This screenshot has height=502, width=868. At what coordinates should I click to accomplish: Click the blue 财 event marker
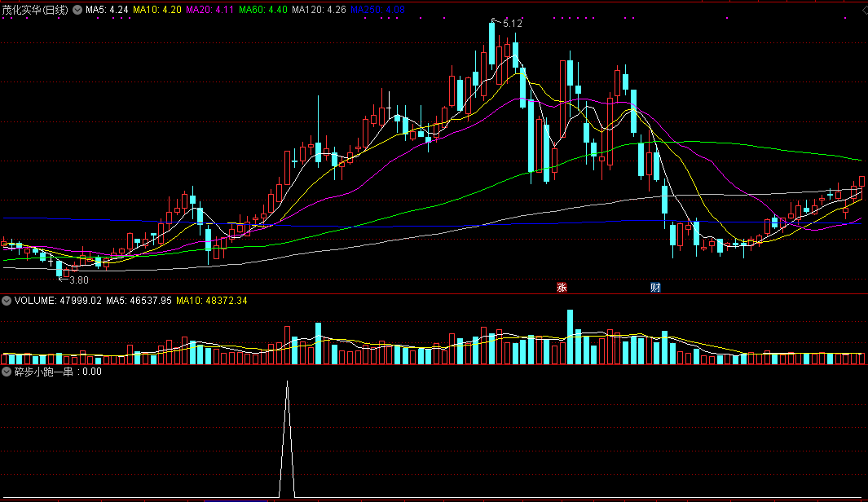[655, 287]
